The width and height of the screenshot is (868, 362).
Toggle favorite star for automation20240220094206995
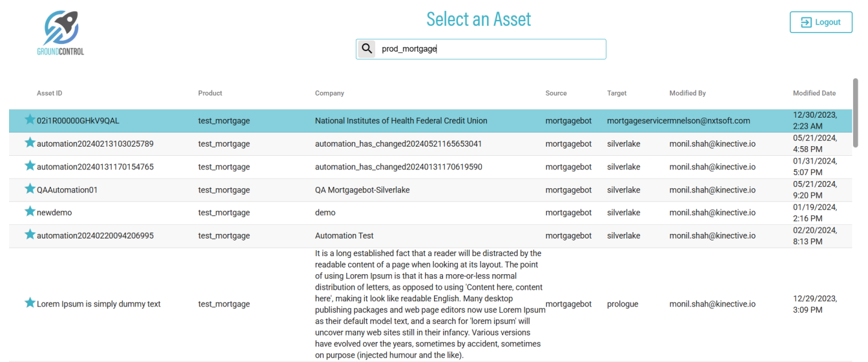[x=30, y=235]
